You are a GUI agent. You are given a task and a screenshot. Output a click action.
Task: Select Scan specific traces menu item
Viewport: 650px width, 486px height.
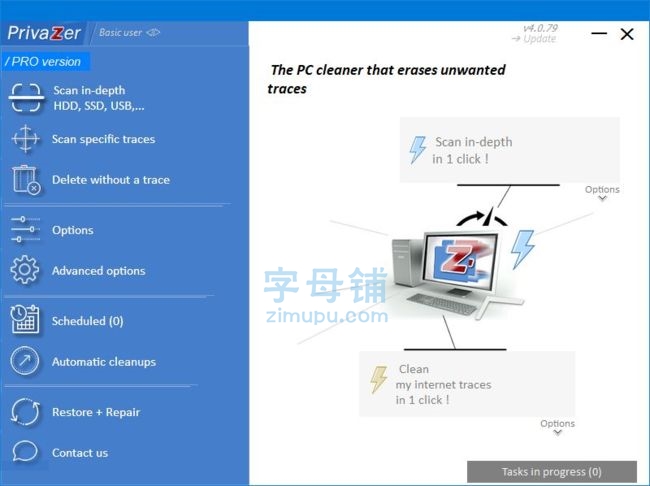(104, 139)
